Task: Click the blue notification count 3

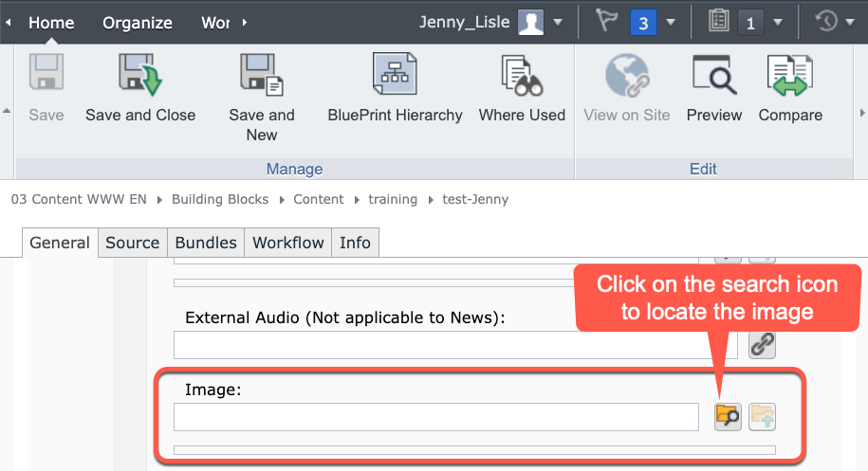Action: (643, 23)
